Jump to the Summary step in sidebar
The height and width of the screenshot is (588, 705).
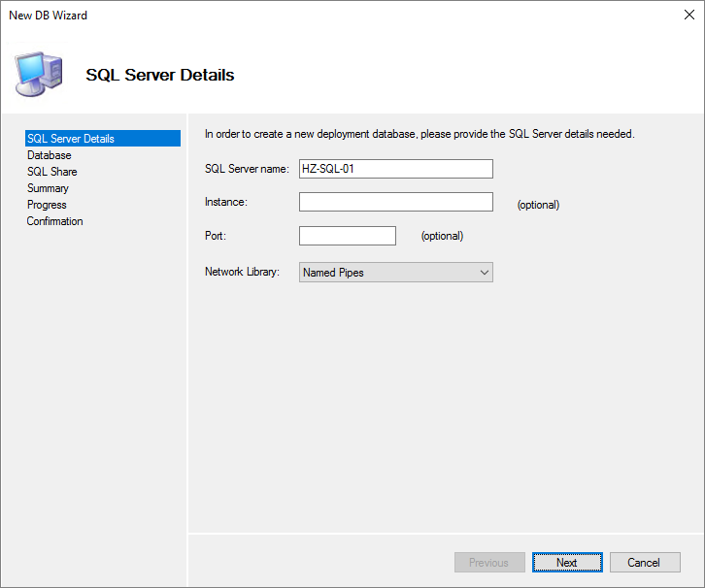(x=48, y=188)
